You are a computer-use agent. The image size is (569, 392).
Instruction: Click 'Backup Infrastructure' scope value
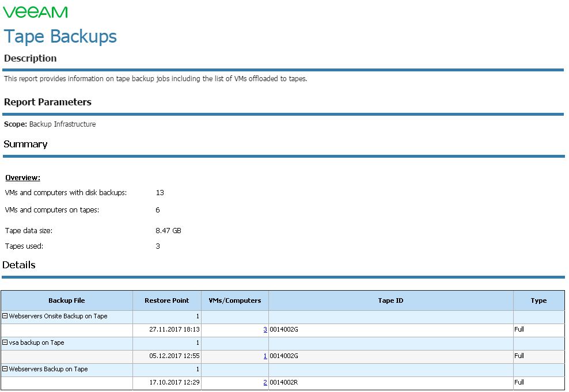(62, 124)
